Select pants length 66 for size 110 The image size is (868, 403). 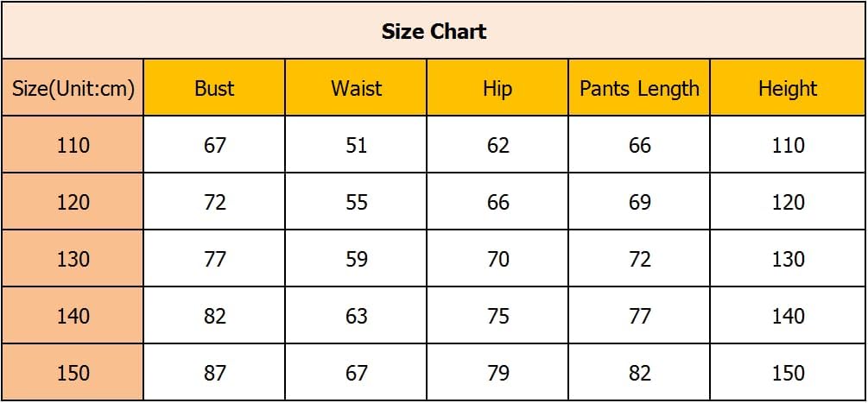click(x=639, y=145)
